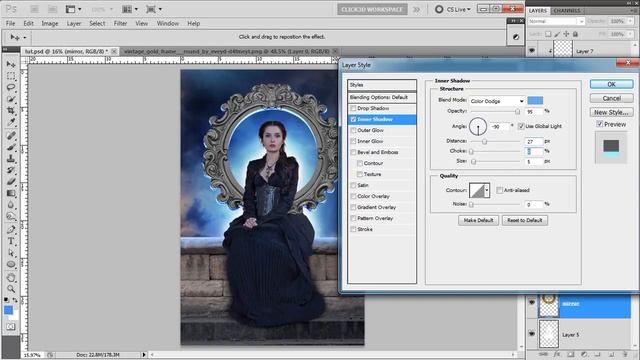Select the Pen tool
This screenshot has height=360, width=640.
11,229
